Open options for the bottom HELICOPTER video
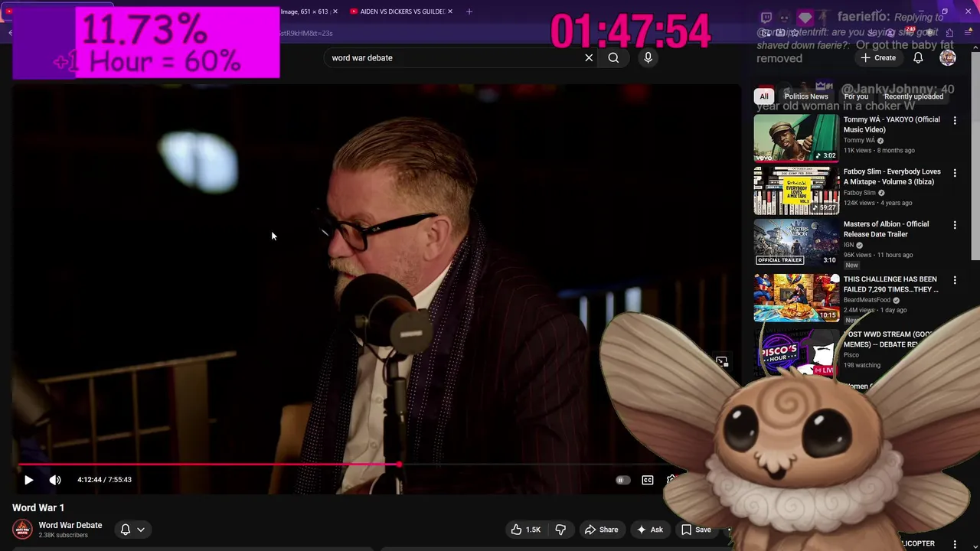Viewport: 980px width, 551px height. (x=955, y=543)
